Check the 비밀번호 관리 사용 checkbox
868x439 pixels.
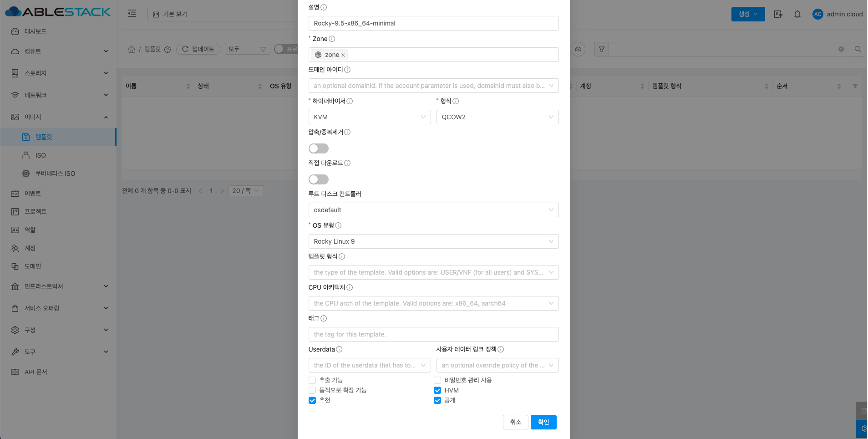[x=437, y=380]
